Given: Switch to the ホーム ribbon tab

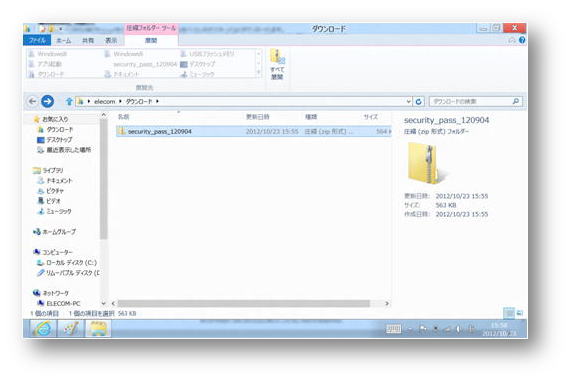Looking at the screenshot, I should point(64,40).
